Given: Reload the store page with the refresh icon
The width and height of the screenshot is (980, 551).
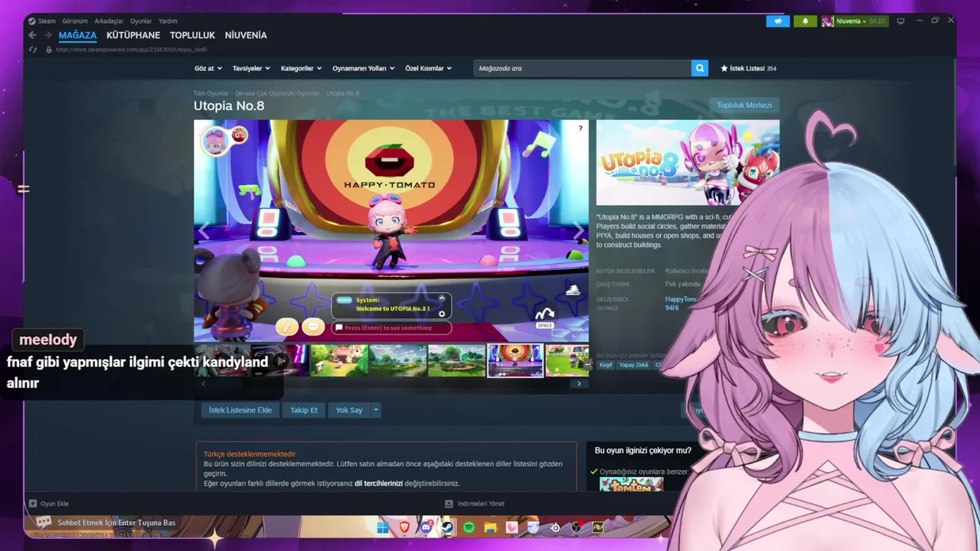Looking at the screenshot, I should tap(32, 50).
